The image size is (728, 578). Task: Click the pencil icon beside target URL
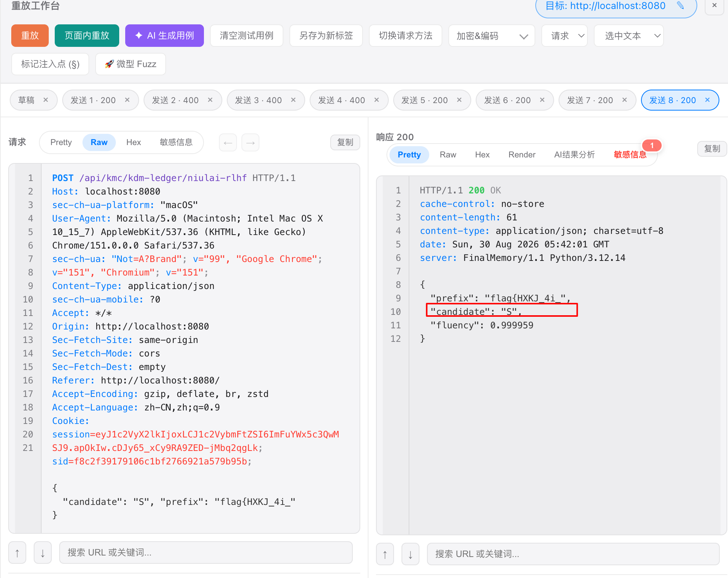click(680, 6)
